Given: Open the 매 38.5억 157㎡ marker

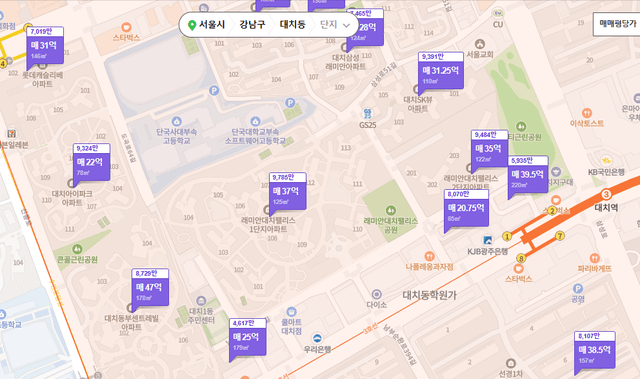Looking at the screenshot, I should [x=595, y=350].
